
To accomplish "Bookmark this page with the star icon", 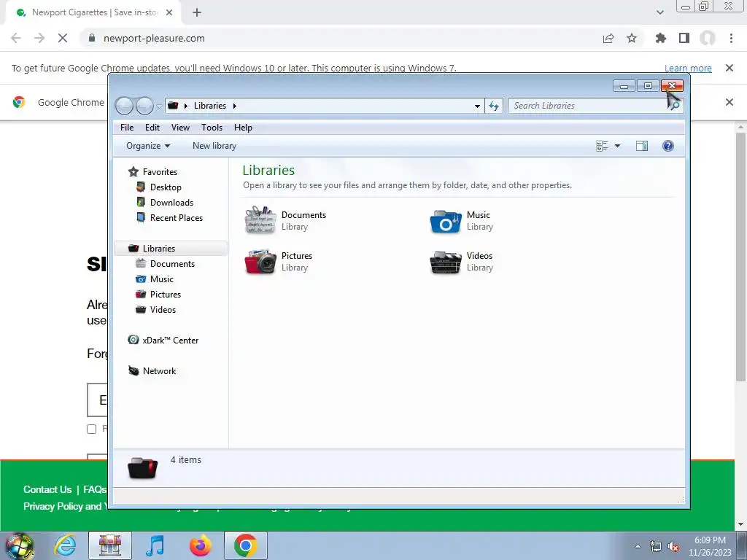I will click(x=631, y=38).
